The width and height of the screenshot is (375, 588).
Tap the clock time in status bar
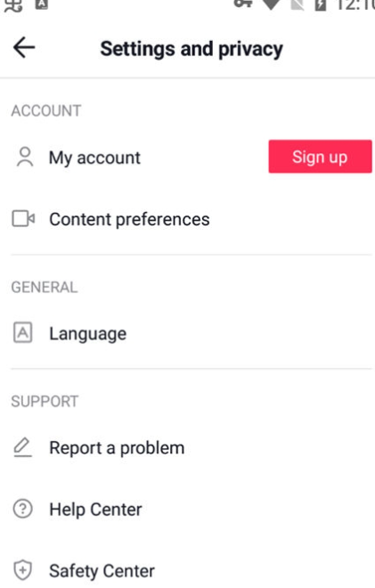pyautogui.click(x=355, y=4)
